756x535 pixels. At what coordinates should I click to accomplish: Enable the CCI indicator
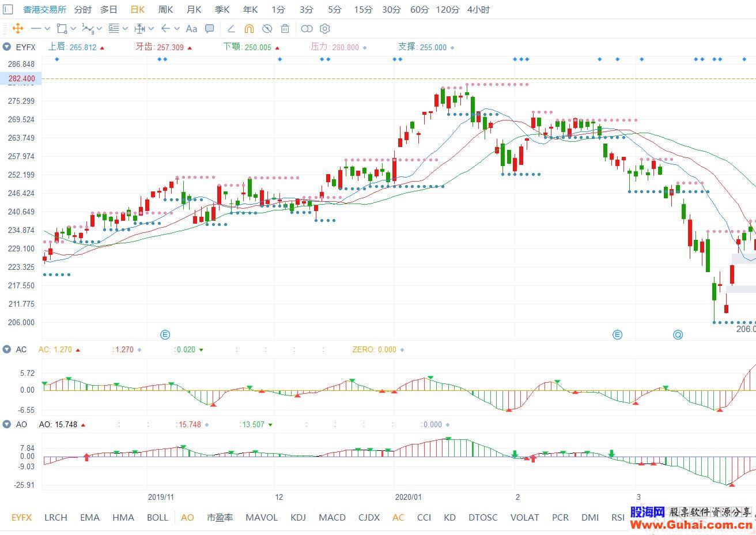tap(424, 517)
